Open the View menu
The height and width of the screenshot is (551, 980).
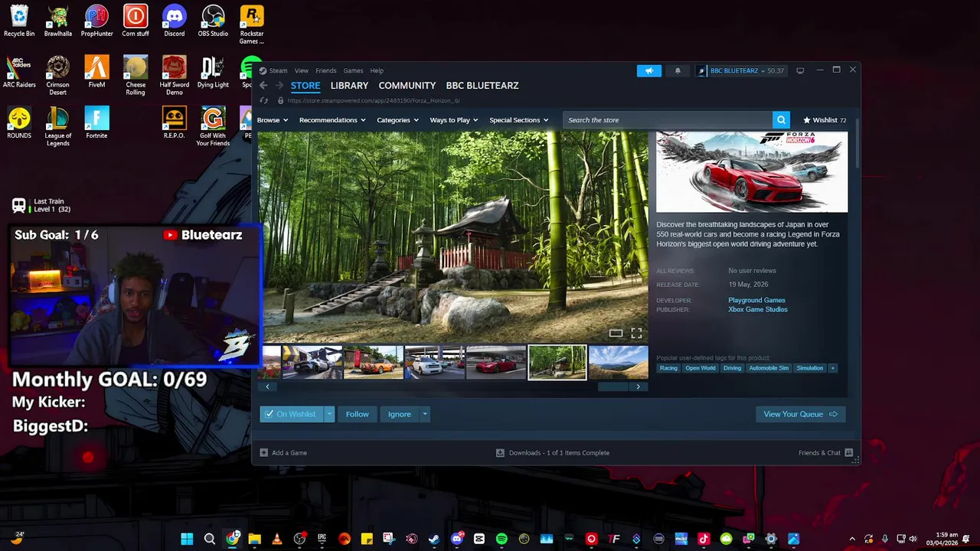click(302, 70)
